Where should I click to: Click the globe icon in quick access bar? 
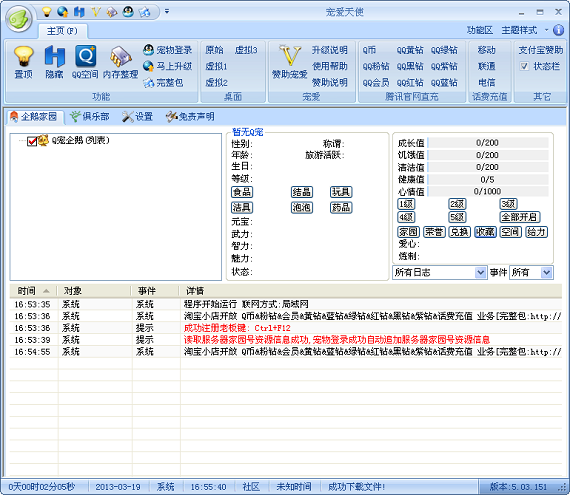pyautogui.click(x=63, y=12)
